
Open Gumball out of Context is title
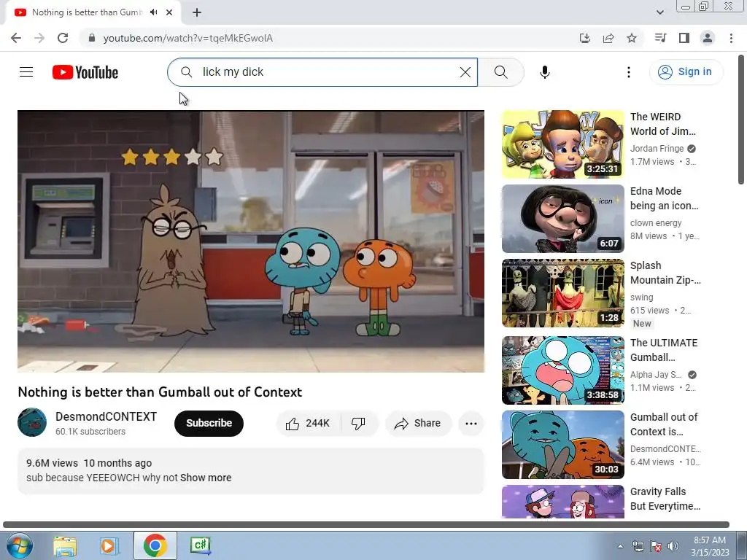point(664,424)
